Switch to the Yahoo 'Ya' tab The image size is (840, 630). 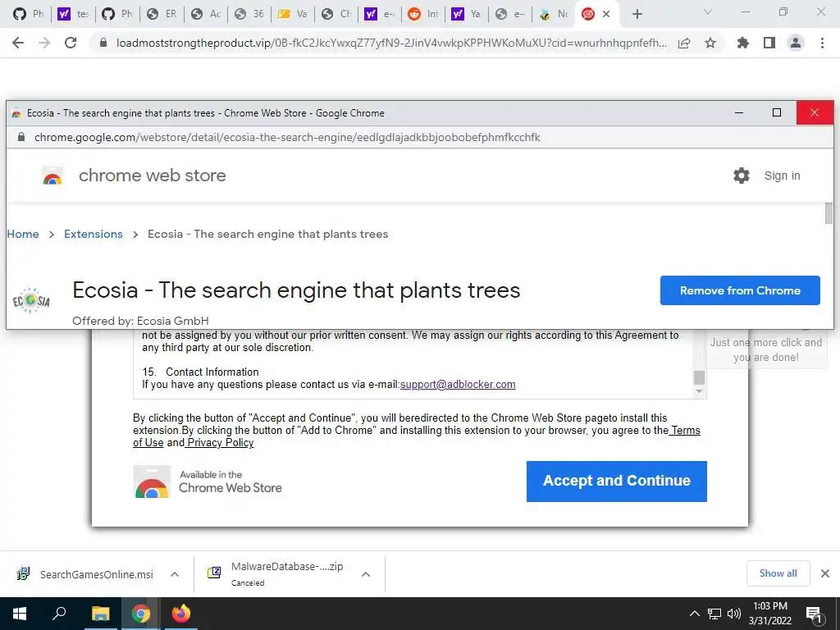(467, 14)
